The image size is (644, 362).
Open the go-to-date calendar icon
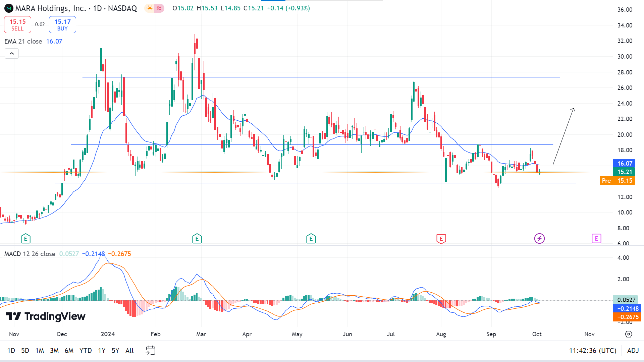click(150, 351)
